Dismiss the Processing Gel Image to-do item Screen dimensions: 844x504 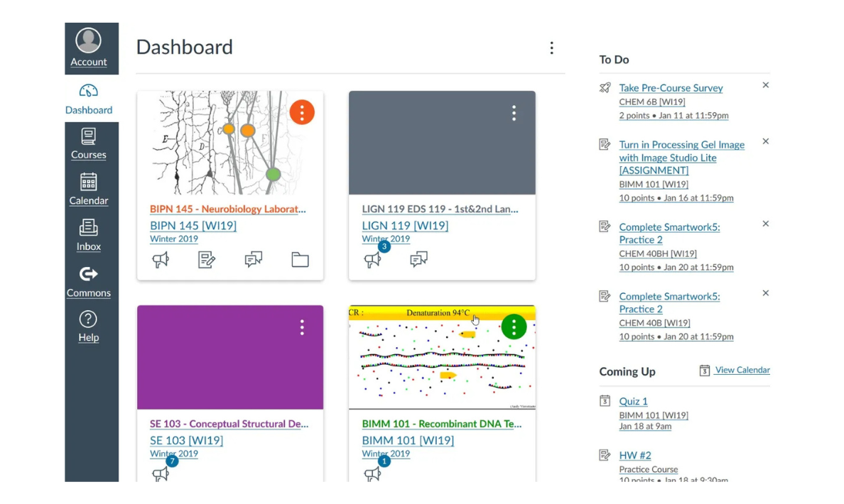765,141
